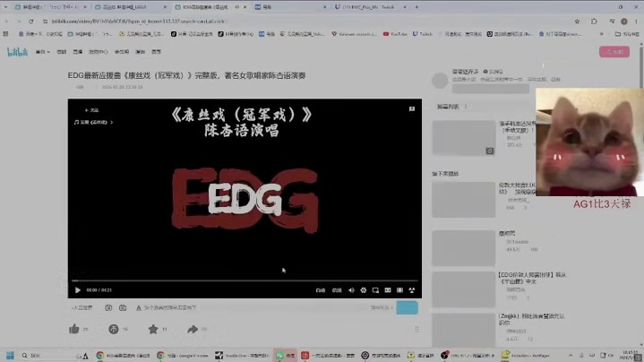The height and width of the screenshot is (362, 644).
Task: Add the video to favorites star
Action: 153,329
